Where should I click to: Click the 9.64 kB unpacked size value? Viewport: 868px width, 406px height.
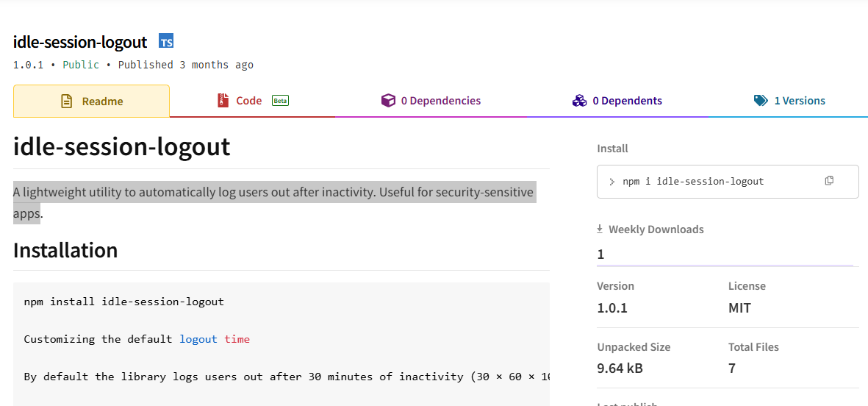pyautogui.click(x=620, y=368)
